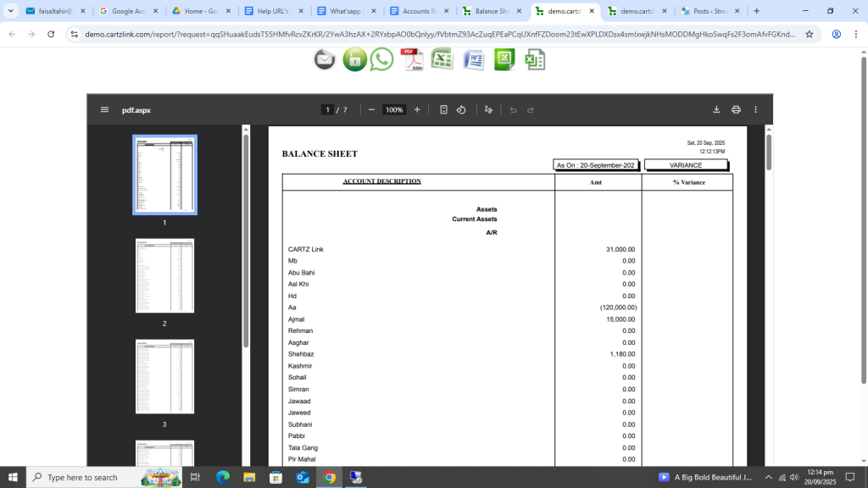This screenshot has height=488, width=868.
Task: Click the envelope email report icon
Action: [325, 60]
